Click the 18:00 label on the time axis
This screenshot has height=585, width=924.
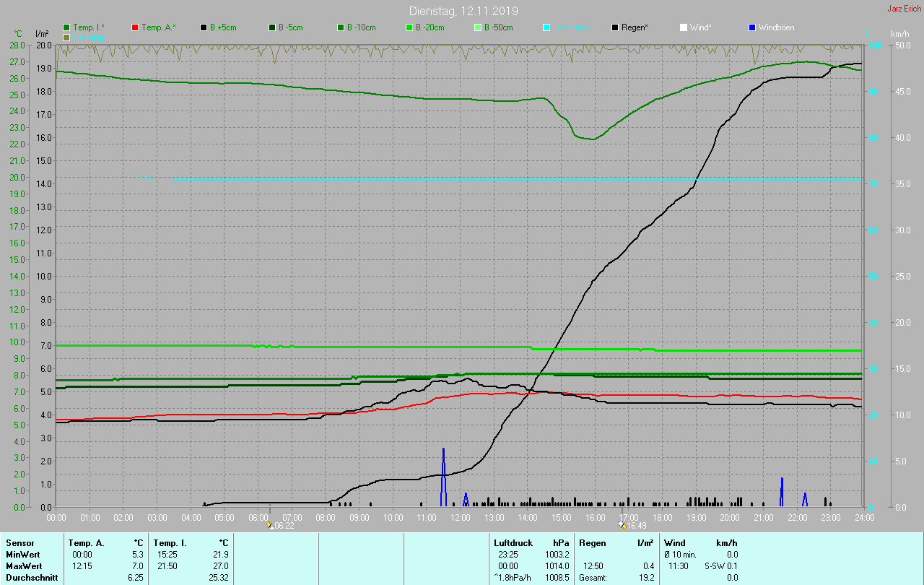pyautogui.click(x=662, y=517)
